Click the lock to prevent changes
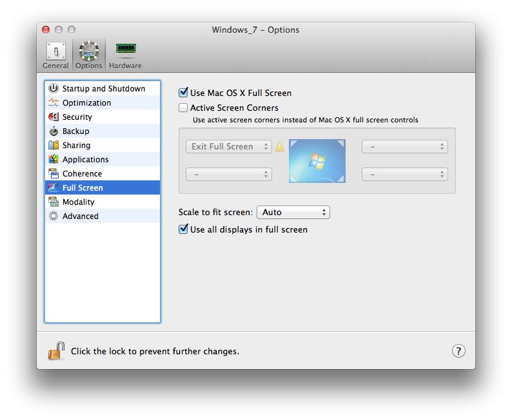This screenshot has height=420, width=512. pyautogui.click(x=56, y=351)
